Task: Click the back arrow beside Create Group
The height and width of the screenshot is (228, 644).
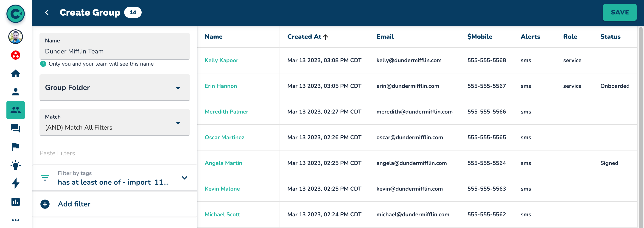Action: click(x=47, y=12)
